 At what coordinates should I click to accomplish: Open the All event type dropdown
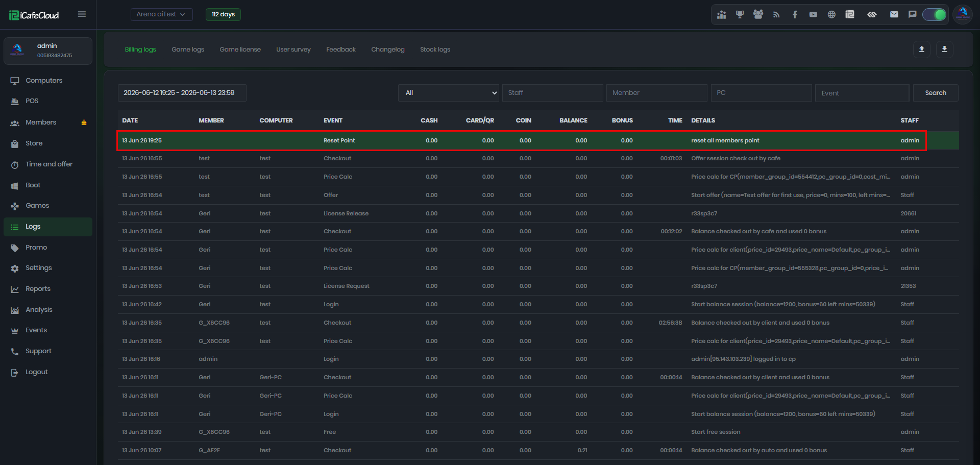click(x=449, y=93)
